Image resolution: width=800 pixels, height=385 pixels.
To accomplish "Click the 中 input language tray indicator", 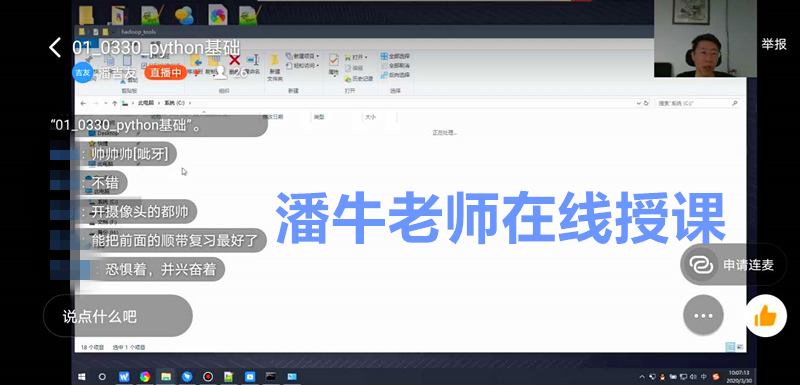I will 704,377.
